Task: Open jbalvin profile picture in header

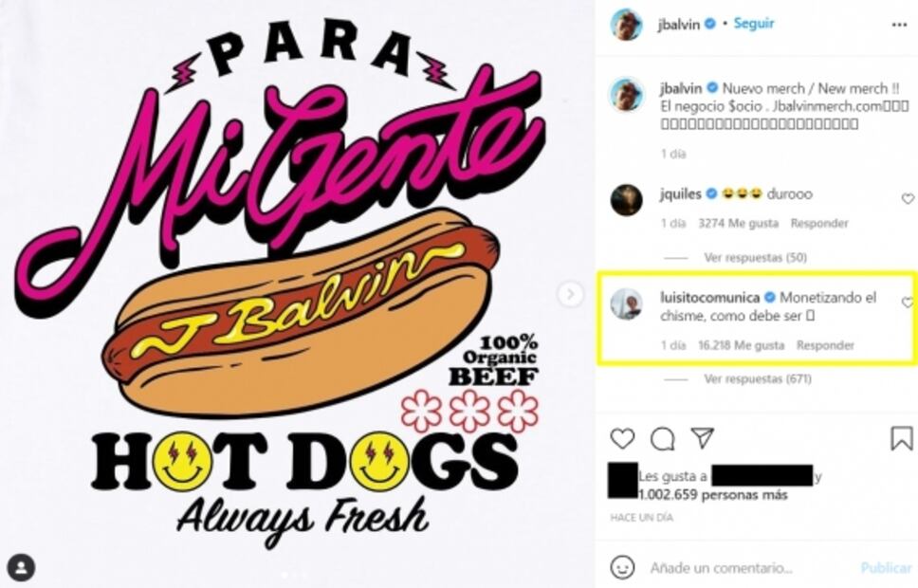Action: click(x=627, y=25)
